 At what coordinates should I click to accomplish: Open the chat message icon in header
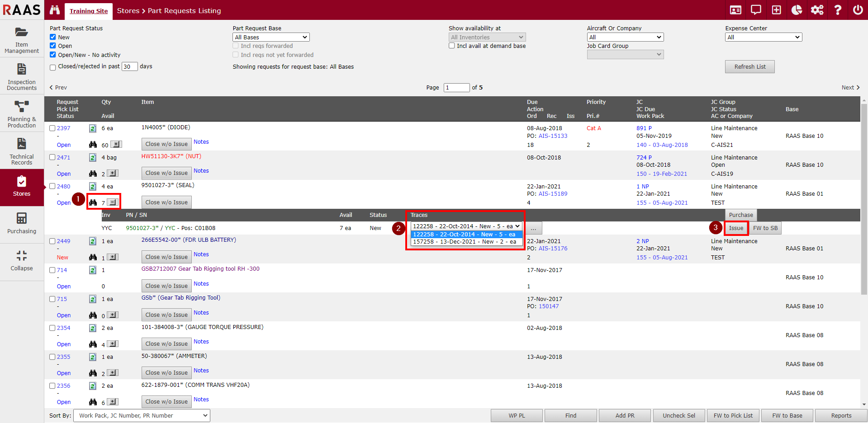pos(756,10)
